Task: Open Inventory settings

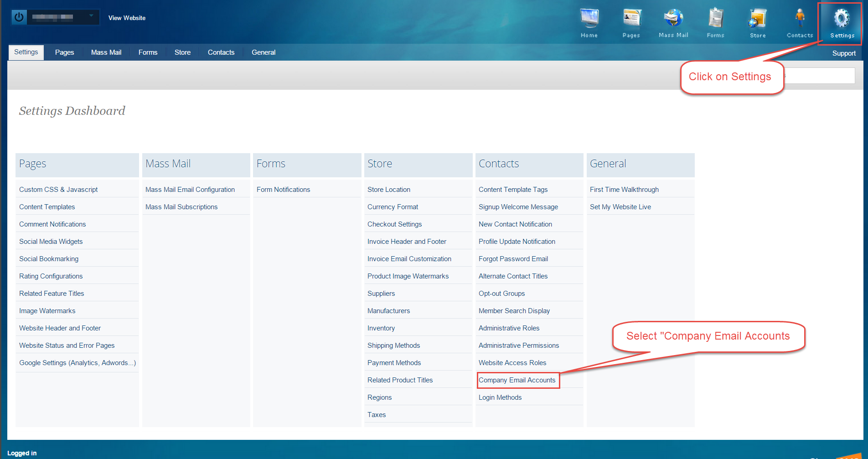Action: click(x=381, y=328)
